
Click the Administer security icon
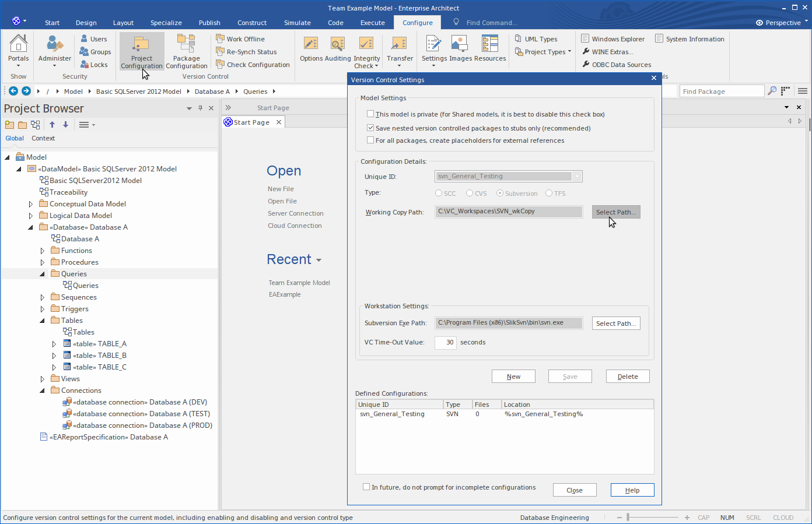[55, 48]
